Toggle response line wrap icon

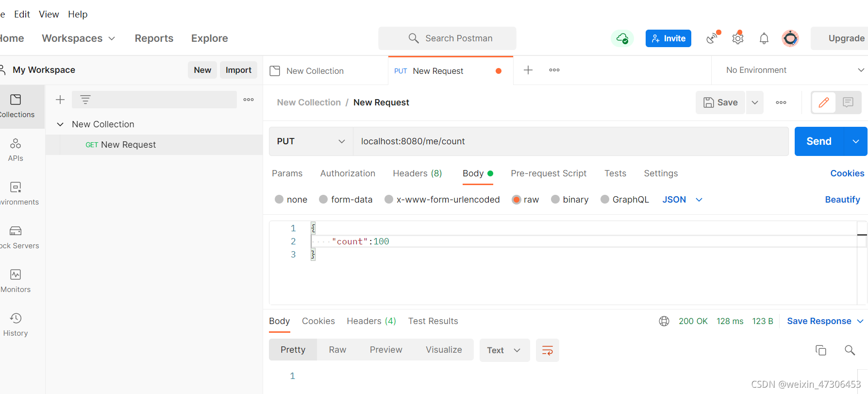(548, 350)
